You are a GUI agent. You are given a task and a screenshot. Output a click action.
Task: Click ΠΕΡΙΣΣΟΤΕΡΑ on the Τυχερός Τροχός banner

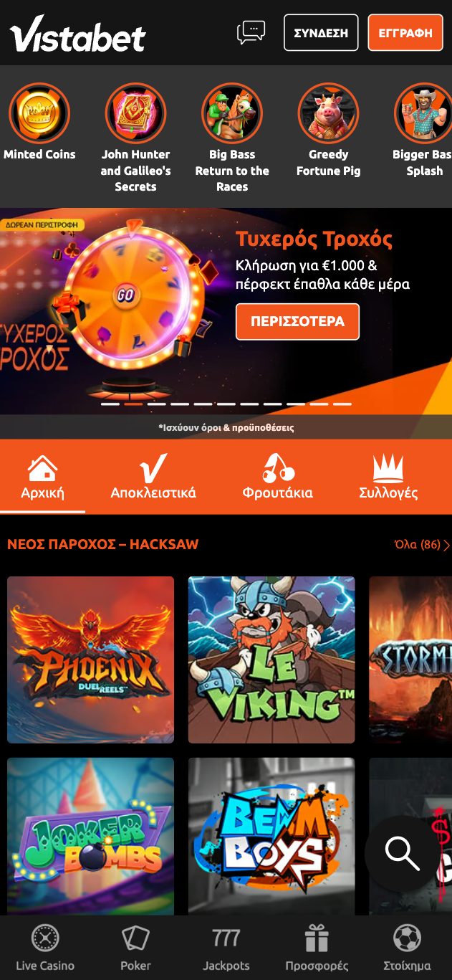pyautogui.click(x=297, y=322)
